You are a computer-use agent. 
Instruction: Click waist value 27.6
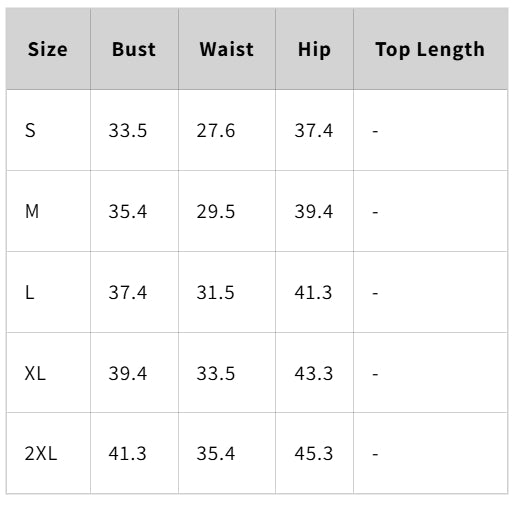[x=216, y=130]
